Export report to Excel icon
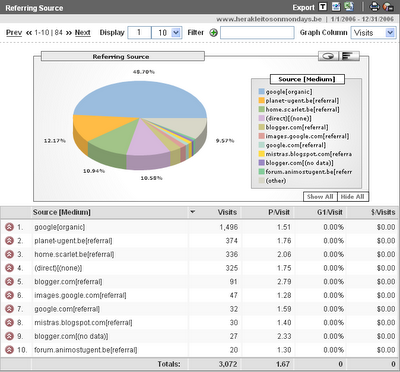Viewport: 400px width, 372px height. coord(349,7)
